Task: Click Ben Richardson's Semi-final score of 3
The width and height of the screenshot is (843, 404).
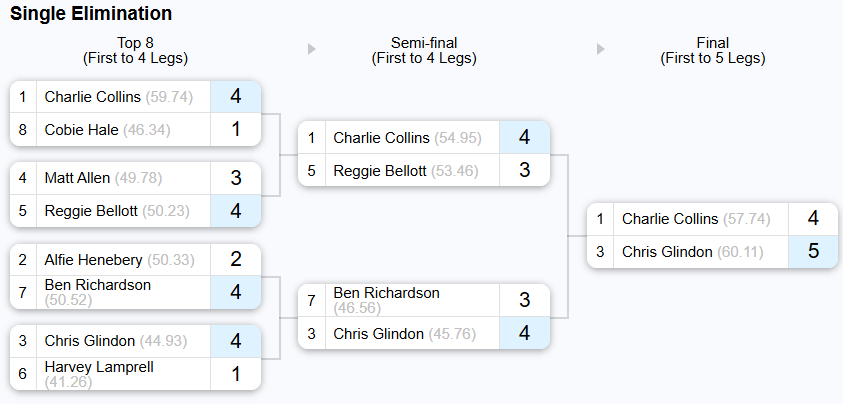Action: 525,300
